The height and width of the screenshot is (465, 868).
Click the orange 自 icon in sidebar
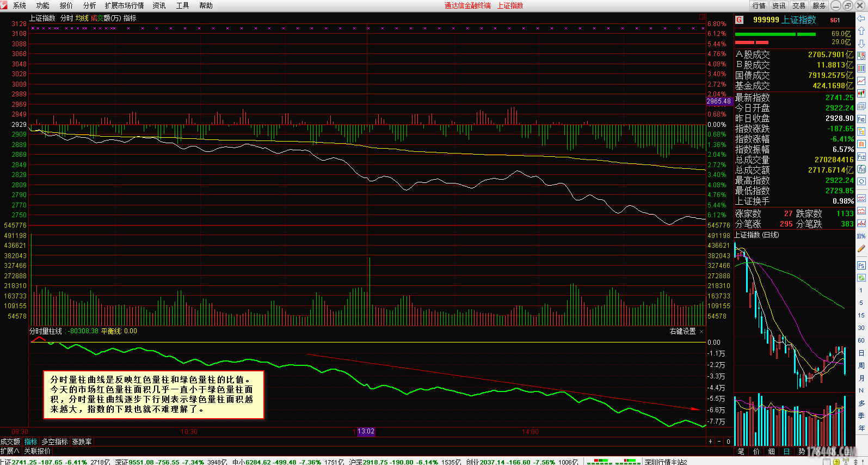861,144
